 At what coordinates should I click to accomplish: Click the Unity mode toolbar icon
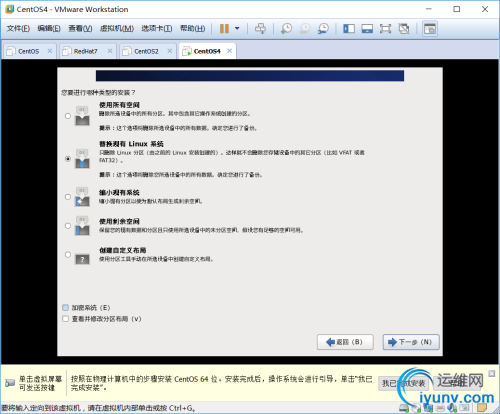[404, 29]
